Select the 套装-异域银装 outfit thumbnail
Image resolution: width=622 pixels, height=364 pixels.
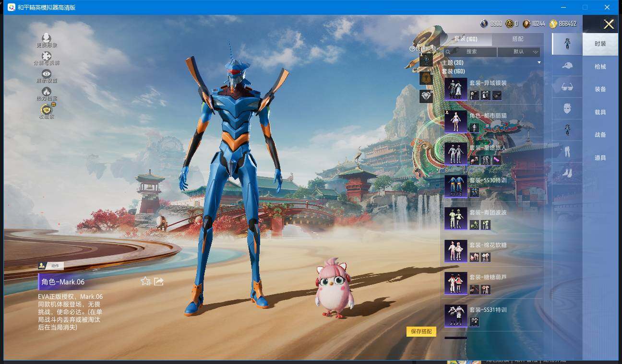pos(456,89)
